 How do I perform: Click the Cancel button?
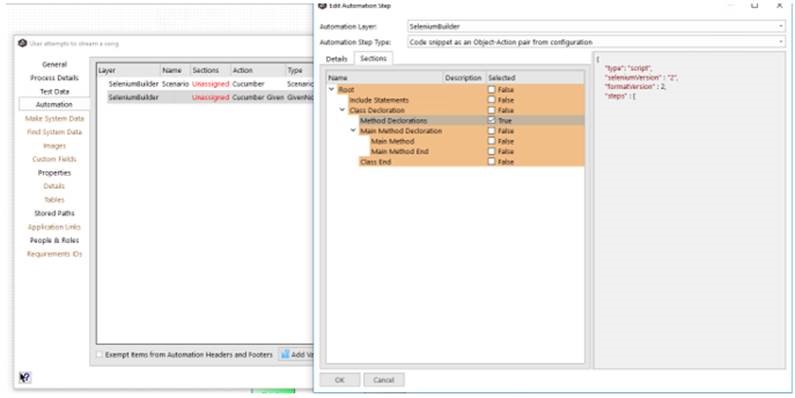383,380
